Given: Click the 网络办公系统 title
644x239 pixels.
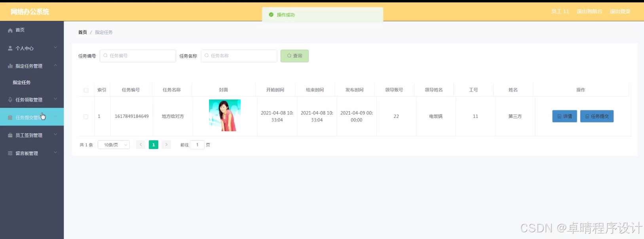Looking at the screenshot, I should 30,12.
